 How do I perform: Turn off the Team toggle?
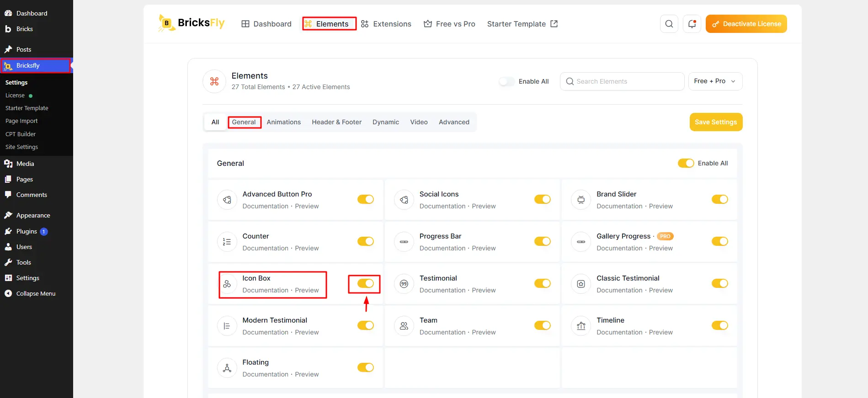coord(543,325)
